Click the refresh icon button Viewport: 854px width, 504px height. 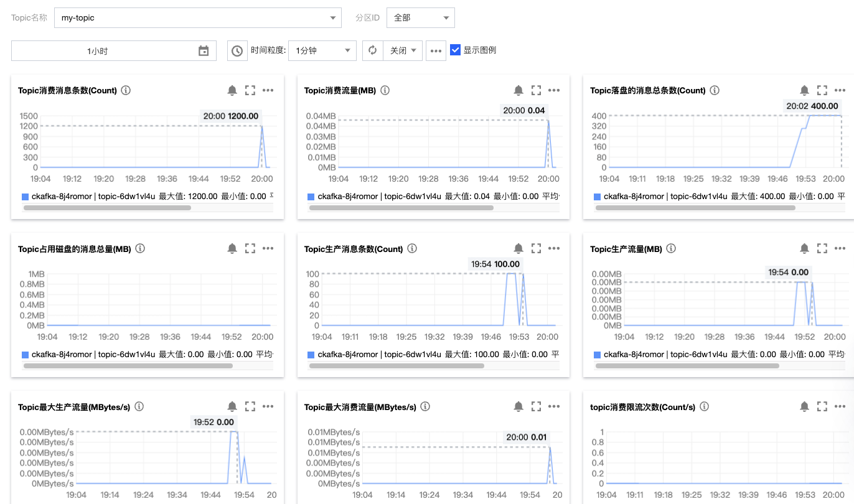(372, 51)
